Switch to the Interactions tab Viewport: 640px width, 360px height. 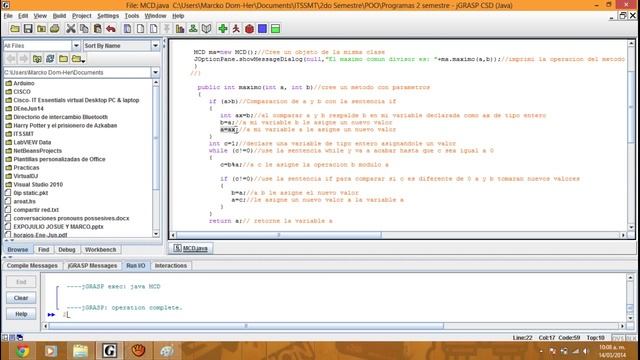[171, 266]
